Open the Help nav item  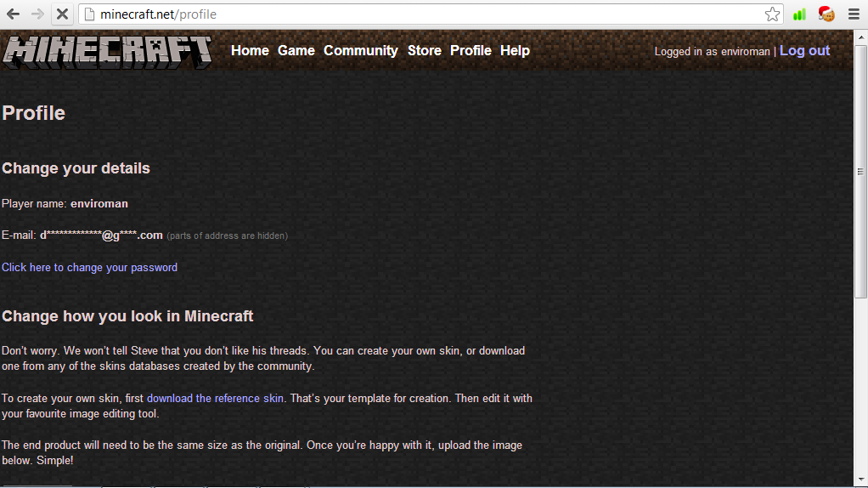tap(515, 50)
